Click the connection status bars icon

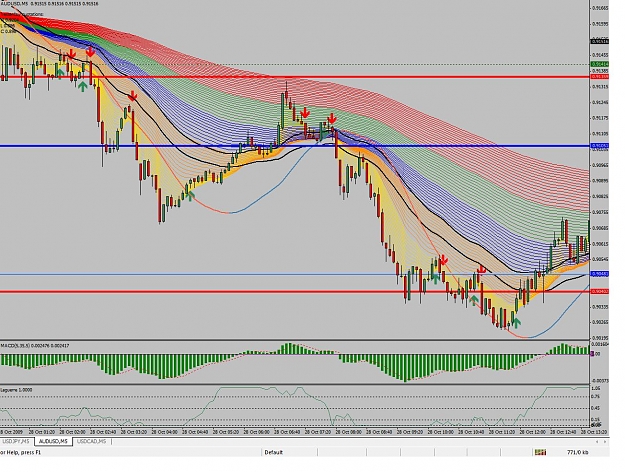(x=540, y=452)
